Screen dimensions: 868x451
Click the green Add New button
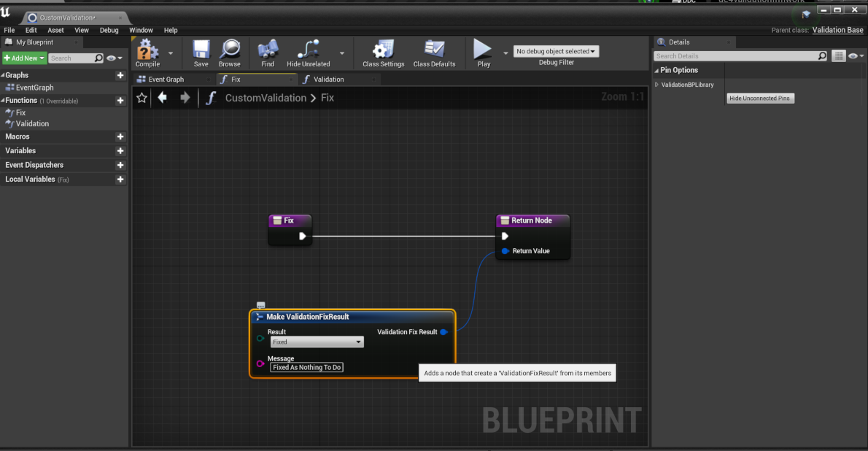[24, 58]
